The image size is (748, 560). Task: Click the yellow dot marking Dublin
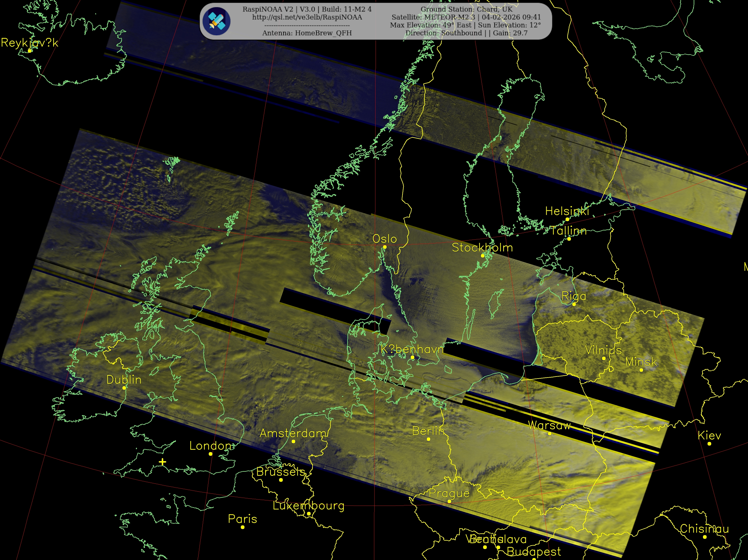pyautogui.click(x=124, y=388)
